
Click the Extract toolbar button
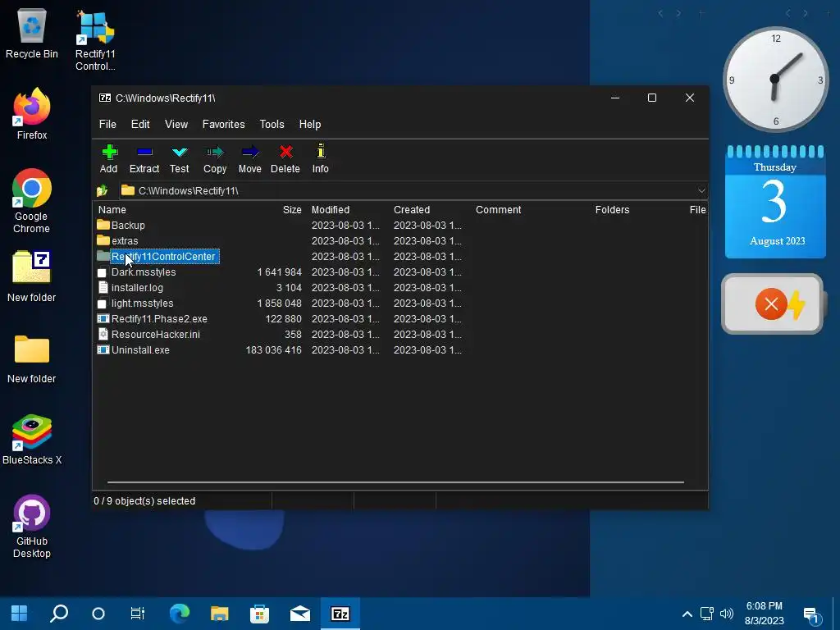(x=144, y=158)
